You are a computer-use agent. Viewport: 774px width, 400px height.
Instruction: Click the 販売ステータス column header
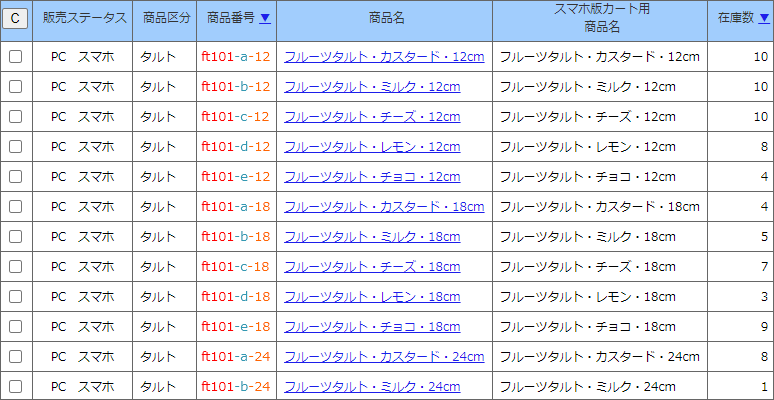(x=82, y=21)
